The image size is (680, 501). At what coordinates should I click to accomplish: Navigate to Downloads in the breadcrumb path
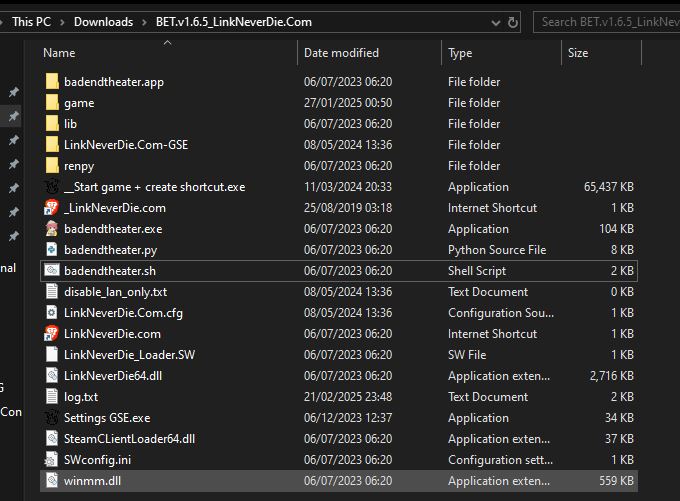103,21
